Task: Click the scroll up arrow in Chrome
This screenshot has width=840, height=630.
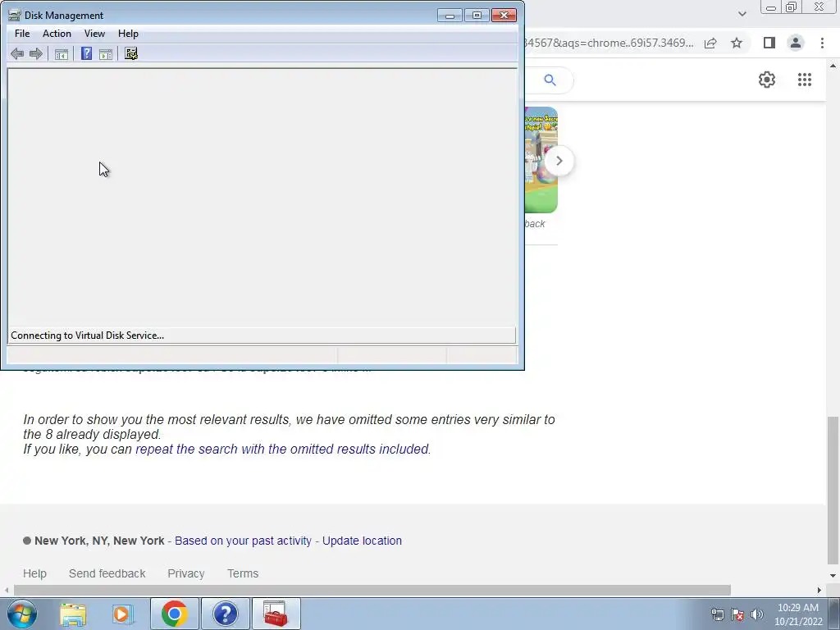Action: (x=833, y=66)
